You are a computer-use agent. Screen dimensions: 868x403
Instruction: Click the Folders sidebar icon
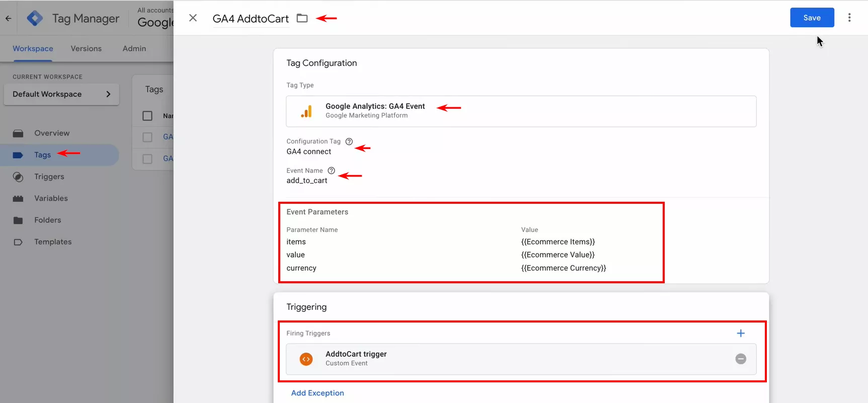[18, 220]
